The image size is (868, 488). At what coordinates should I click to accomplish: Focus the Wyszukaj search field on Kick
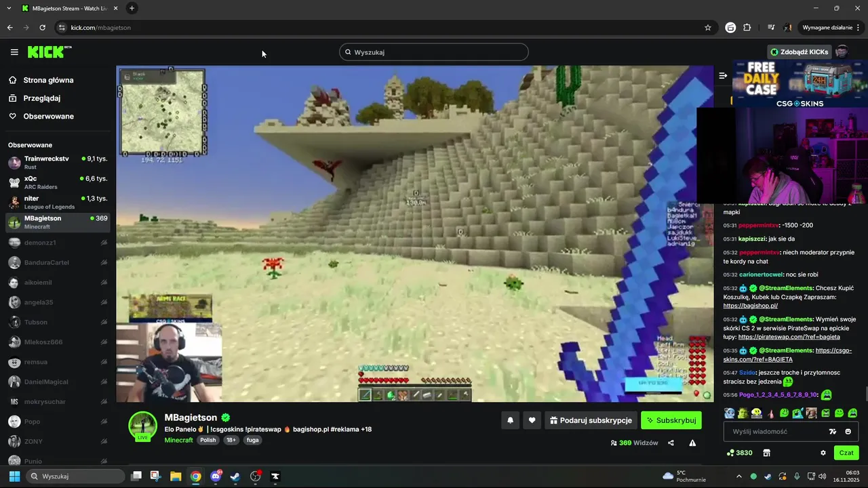(433, 52)
